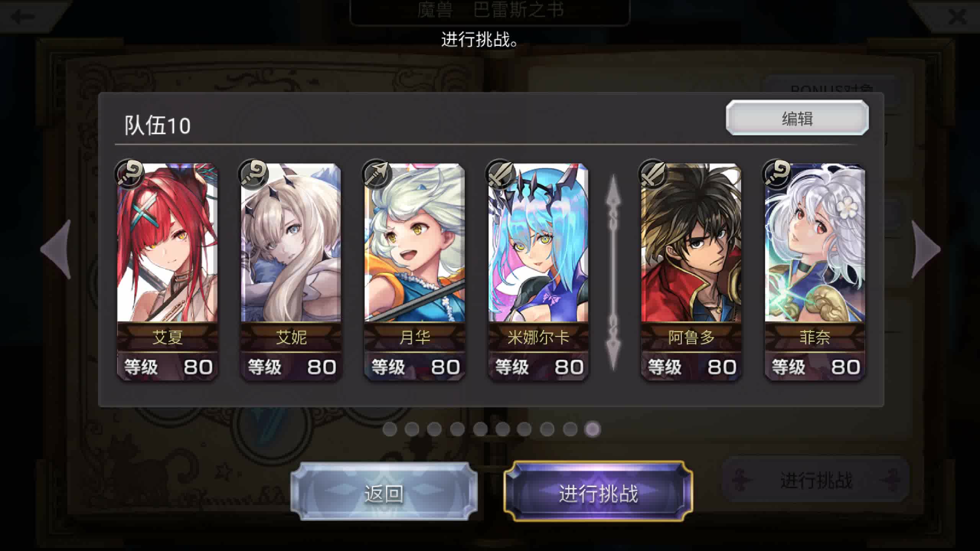The width and height of the screenshot is (980, 551).
Task: Select the 月华 character portrait card
Action: pos(415,272)
